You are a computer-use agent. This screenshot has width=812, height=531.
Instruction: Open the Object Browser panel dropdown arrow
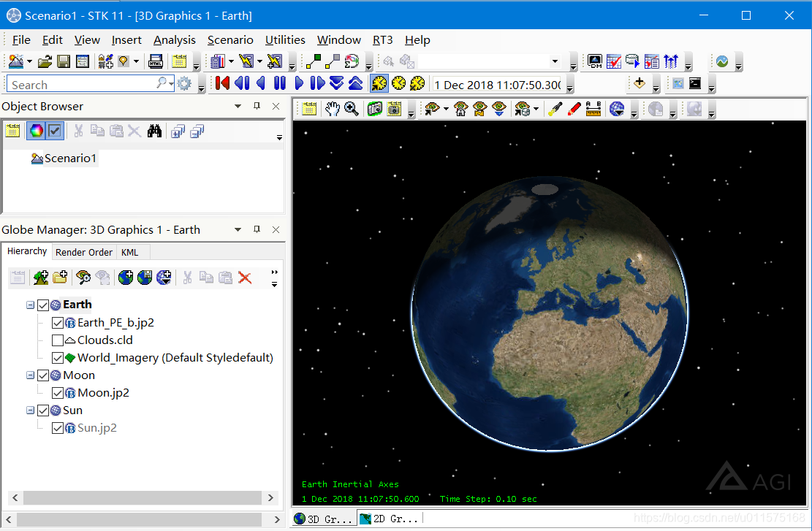click(238, 106)
